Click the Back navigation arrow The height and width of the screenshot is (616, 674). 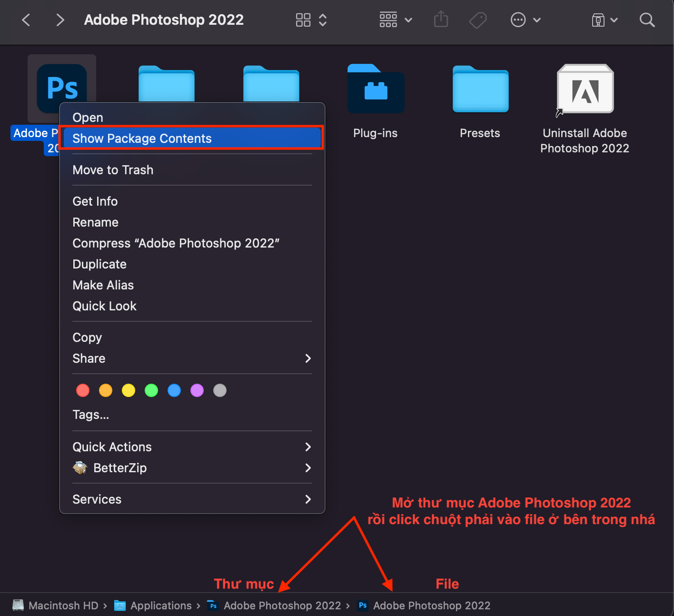click(x=26, y=20)
